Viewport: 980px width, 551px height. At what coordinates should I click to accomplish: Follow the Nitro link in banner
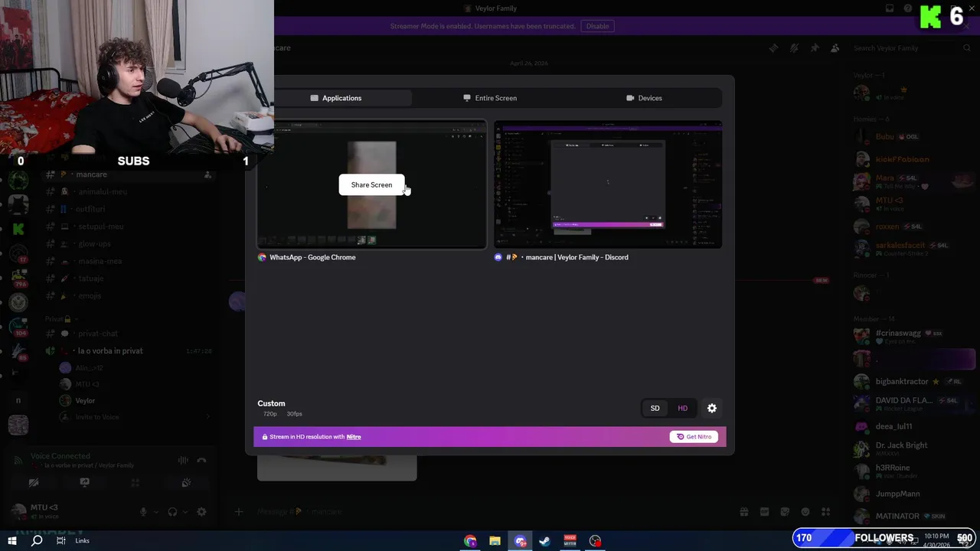[x=354, y=437]
